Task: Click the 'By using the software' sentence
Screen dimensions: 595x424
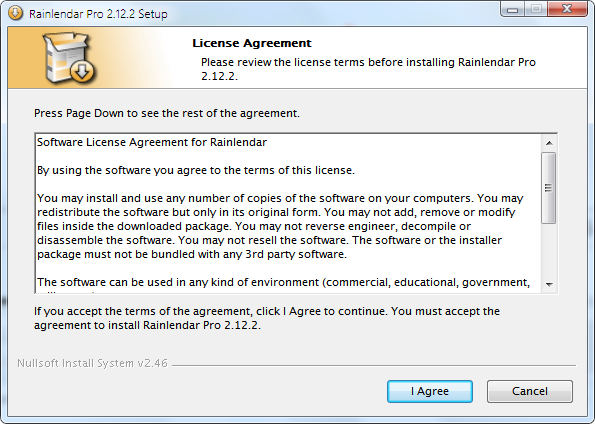Action: (x=196, y=170)
